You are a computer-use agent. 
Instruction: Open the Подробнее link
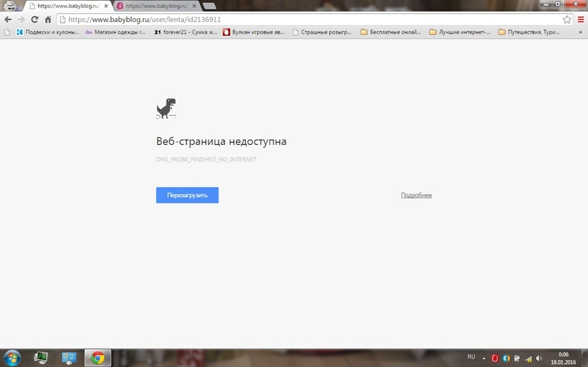[x=416, y=195]
